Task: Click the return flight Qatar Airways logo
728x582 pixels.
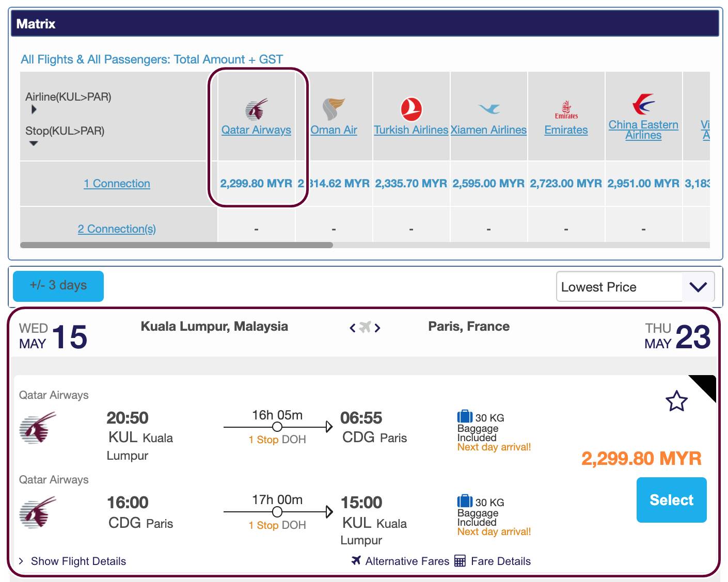Action: pyautogui.click(x=38, y=512)
